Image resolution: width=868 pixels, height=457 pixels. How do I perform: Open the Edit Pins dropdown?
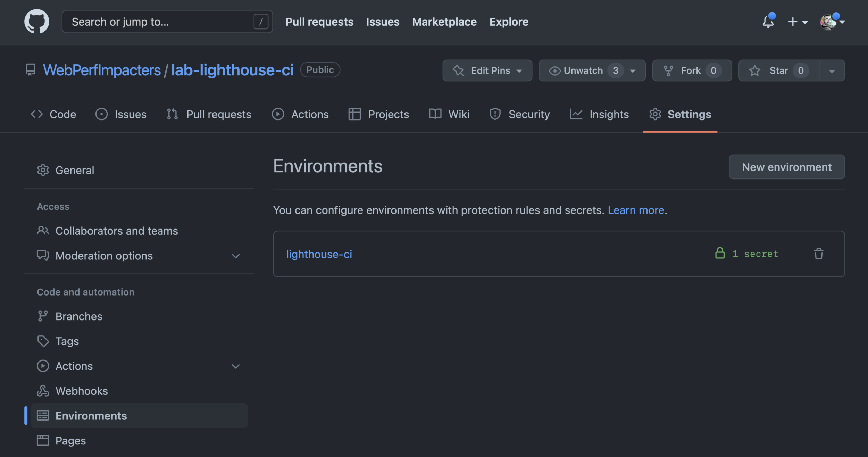487,71
